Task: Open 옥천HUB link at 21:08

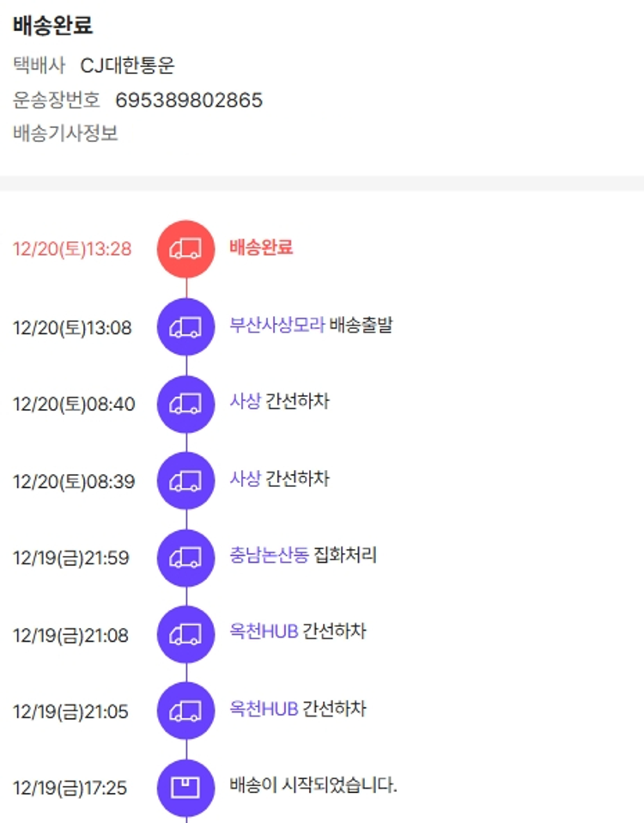Action: 264,632
